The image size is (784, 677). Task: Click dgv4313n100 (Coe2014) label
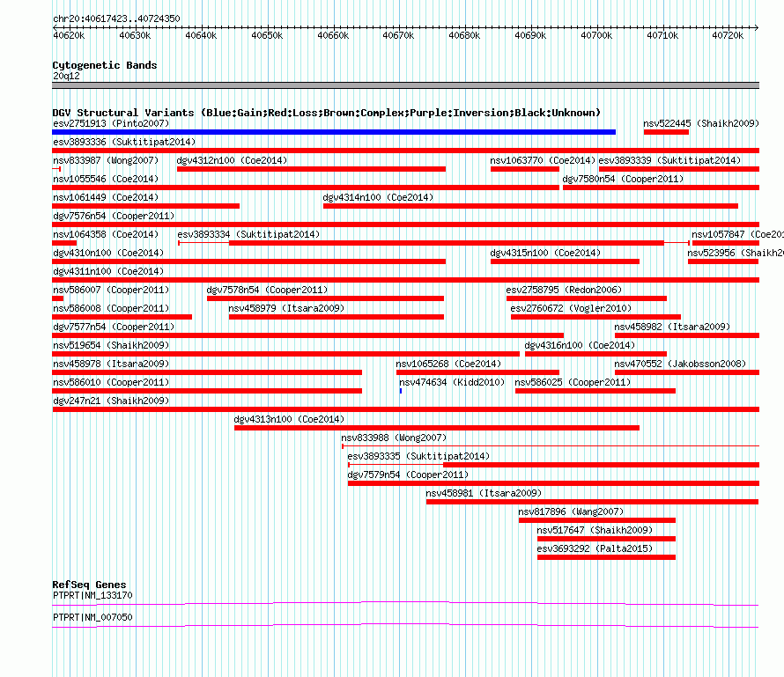tap(289, 419)
